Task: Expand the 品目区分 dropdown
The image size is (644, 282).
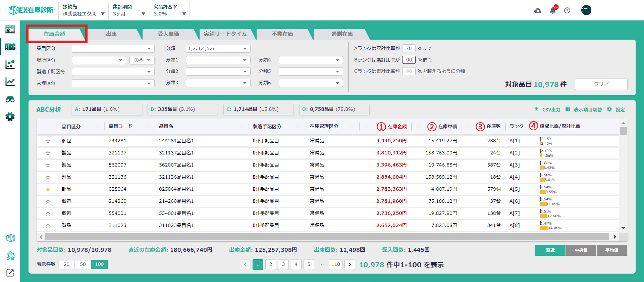Action: 113,49
